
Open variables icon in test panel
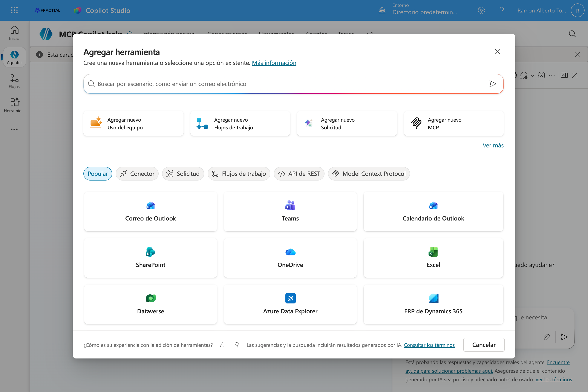pyautogui.click(x=541, y=75)
